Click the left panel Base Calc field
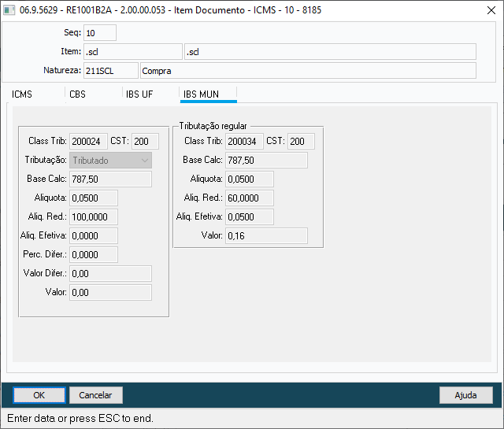Screen dimensions: 504x429 pyautogui.click(x=110, y=179)
